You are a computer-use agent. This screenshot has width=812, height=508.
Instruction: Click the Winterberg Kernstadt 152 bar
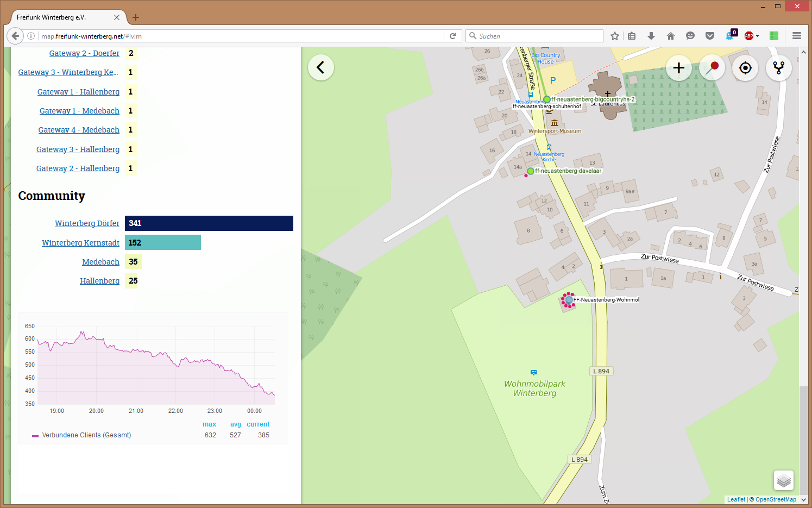click(x=163, y=242)
